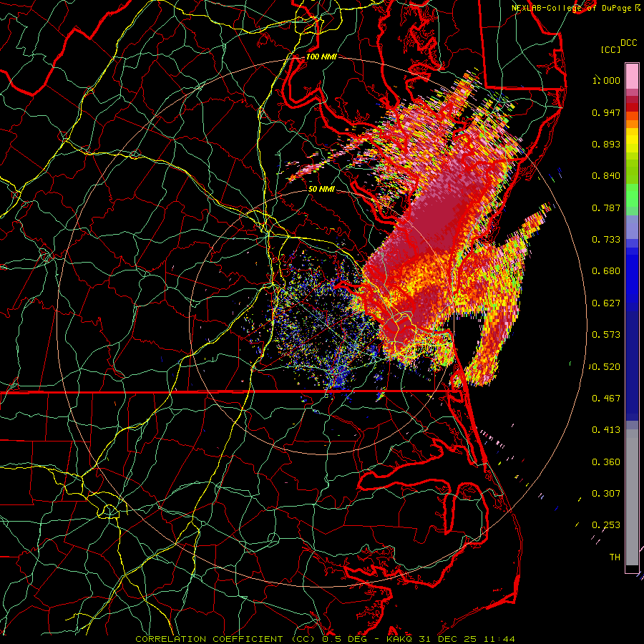
Task: Click the 0.520 scale value
Action: pos(606,367)
